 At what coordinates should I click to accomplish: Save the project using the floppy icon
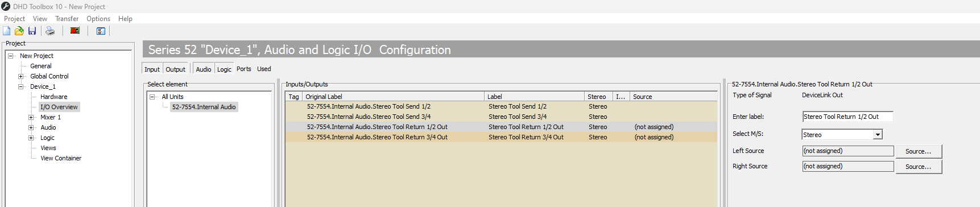point(32,31)
